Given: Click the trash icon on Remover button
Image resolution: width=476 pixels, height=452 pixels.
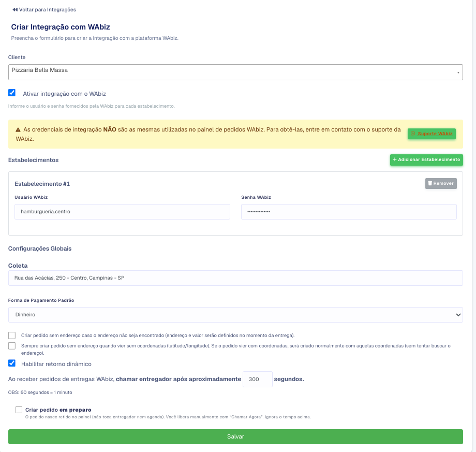Looking at the screenshot, I should (x=430, y=183).
